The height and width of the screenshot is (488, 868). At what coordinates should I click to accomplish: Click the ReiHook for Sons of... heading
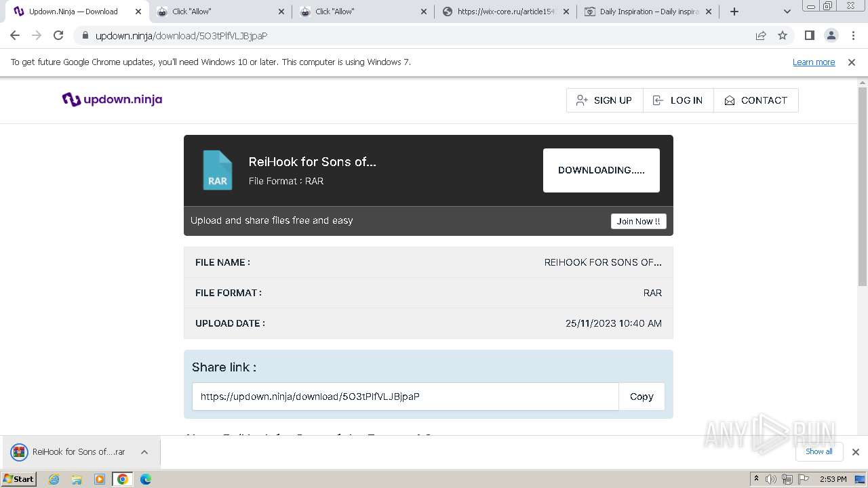coord(312,161)
